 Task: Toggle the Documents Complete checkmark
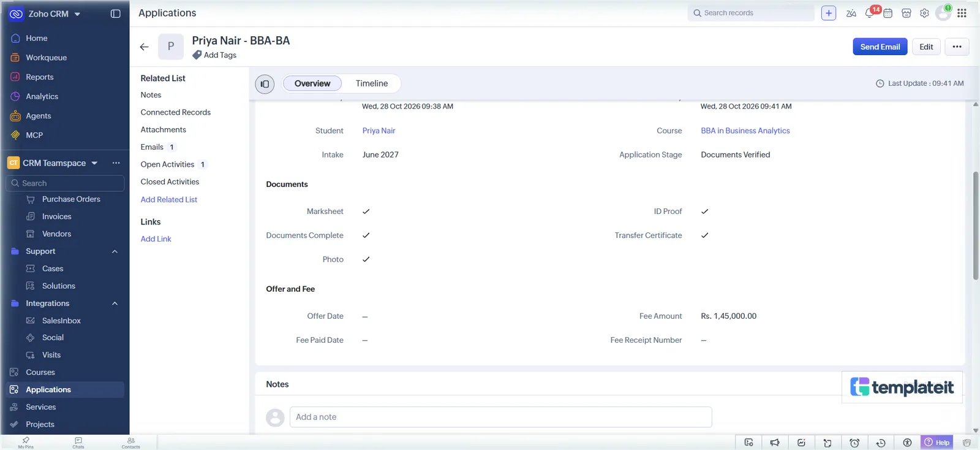pyautogui.click(x=366, y=235)
